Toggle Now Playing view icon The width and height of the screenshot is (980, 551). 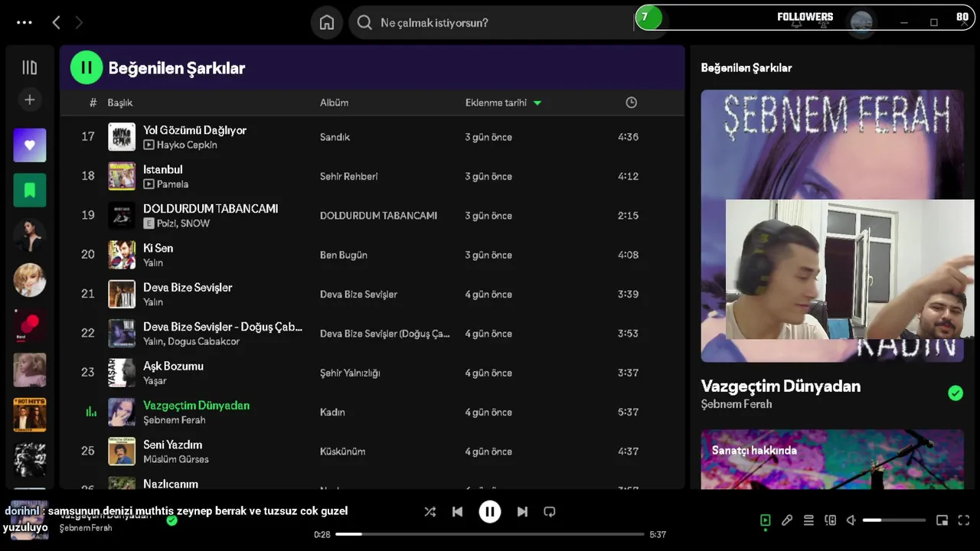pyautogui.click(x=765, y=520)
